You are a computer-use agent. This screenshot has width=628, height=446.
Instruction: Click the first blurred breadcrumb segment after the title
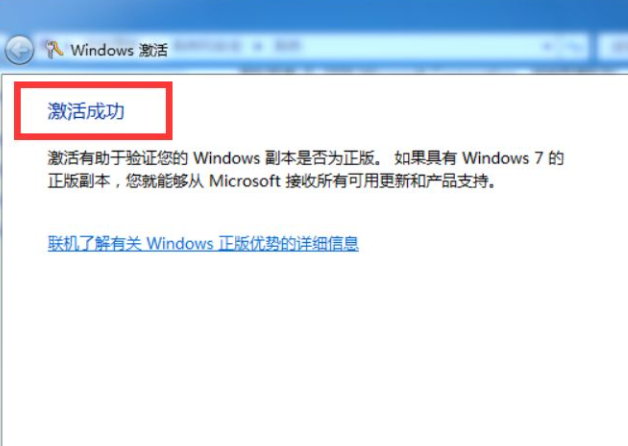pyautogui.click(x=207, y=46)
